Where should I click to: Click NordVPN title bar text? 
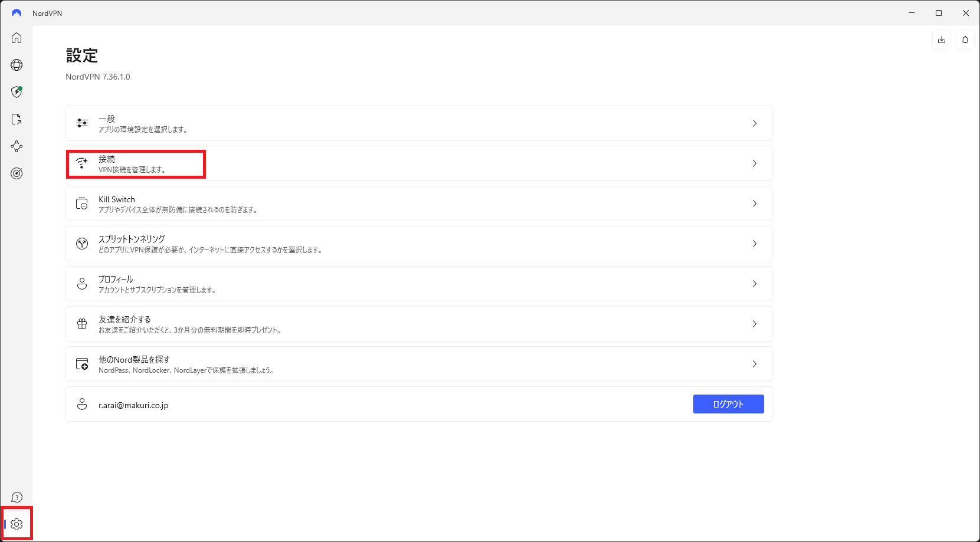click(47, 13)
